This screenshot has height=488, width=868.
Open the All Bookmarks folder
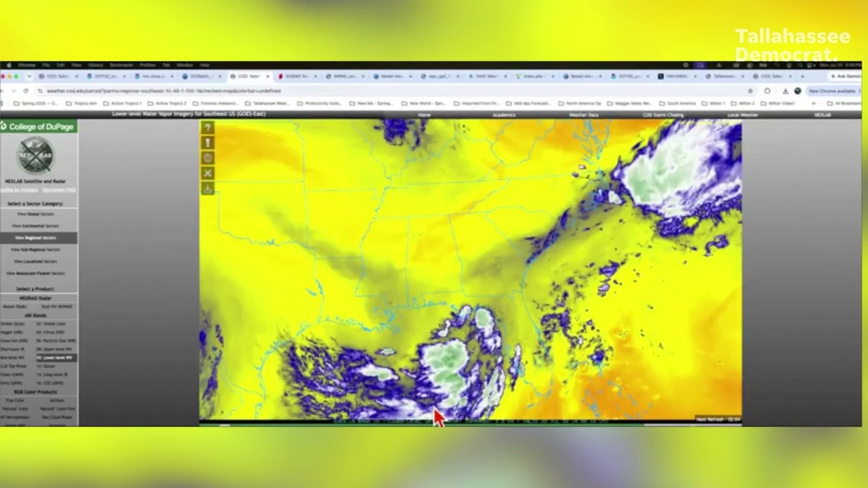click(x=844, y=103)
